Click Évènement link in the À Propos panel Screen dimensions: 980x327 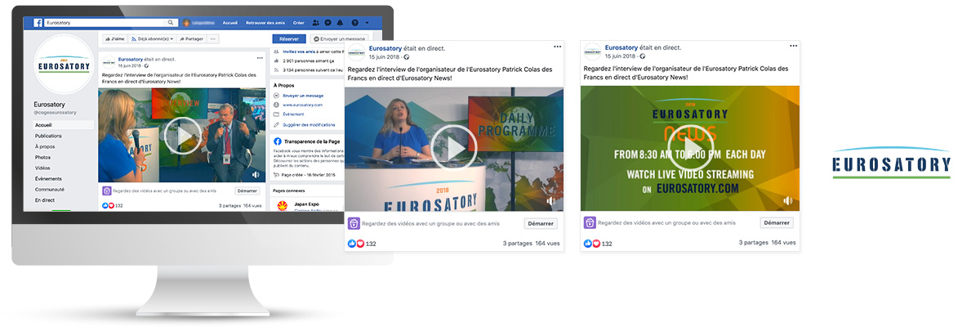293,115
